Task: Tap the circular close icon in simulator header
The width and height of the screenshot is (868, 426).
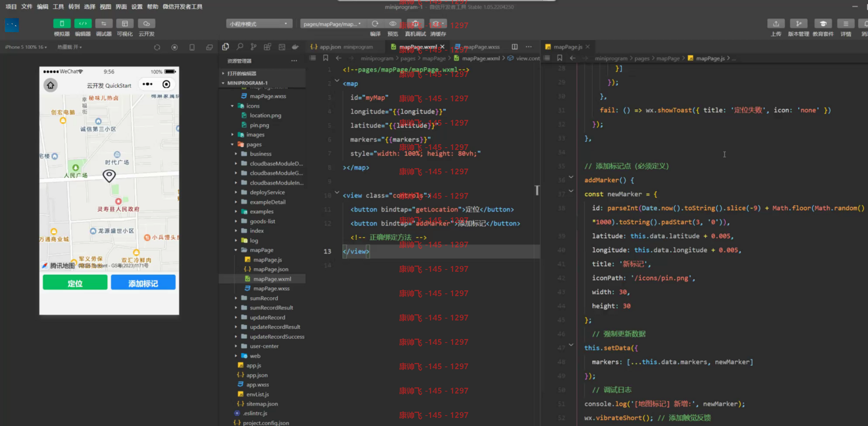Action: coord(166,84)
